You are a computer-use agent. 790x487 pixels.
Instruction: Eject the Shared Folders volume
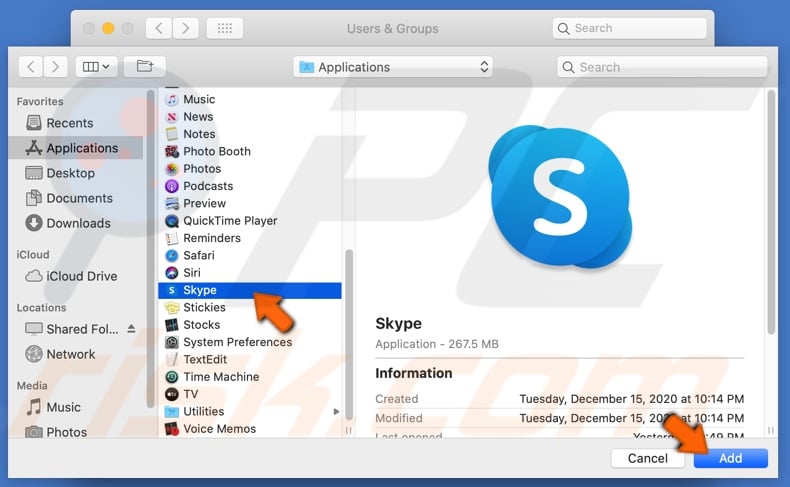[131, 329]
